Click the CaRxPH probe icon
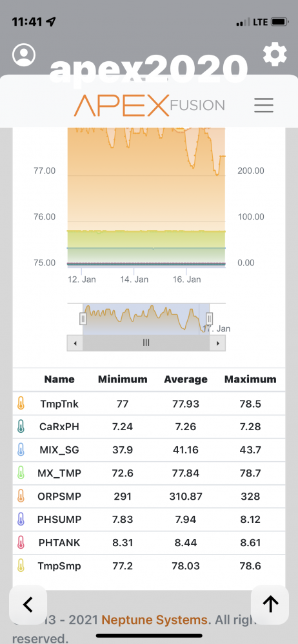 pos(21,426)
